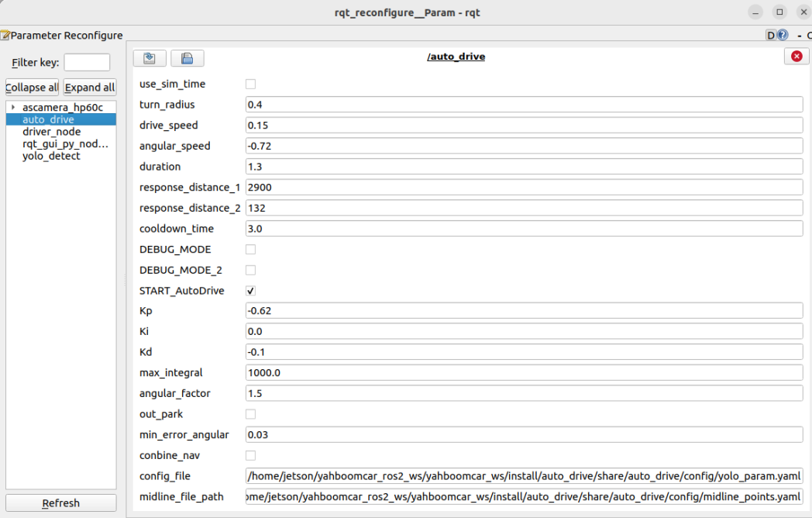Enable the use_sim_time checkbox
Image resolution: width=812 pixels, height=518 pixels.
pyautogui.click(x=250, y=84)
